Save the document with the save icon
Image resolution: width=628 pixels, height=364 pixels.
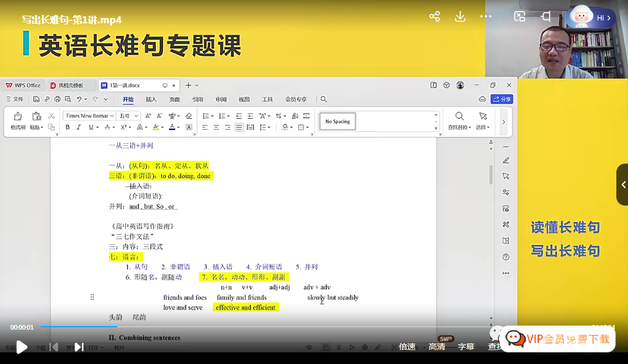pyautogui.click(x=36, y=100)
